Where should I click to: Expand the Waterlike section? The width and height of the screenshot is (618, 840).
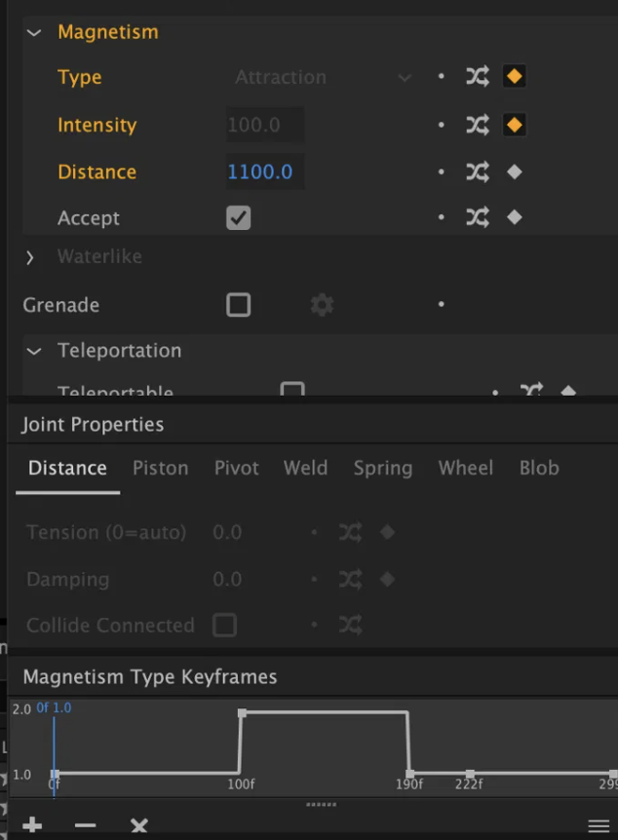click(x=30, y=257)
